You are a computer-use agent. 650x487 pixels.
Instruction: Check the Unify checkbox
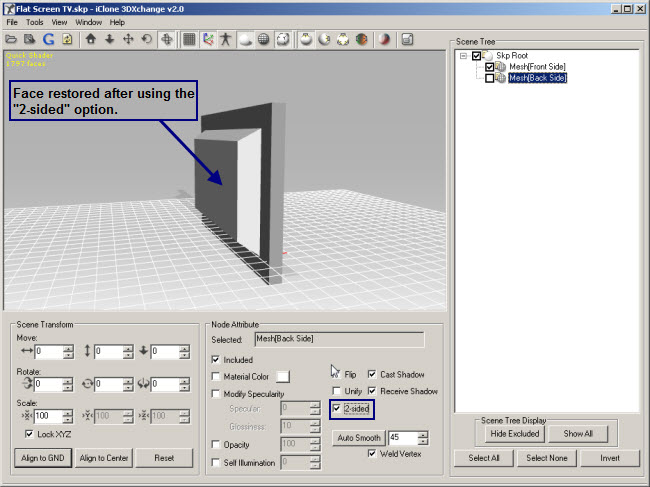[x=337, y=391]
